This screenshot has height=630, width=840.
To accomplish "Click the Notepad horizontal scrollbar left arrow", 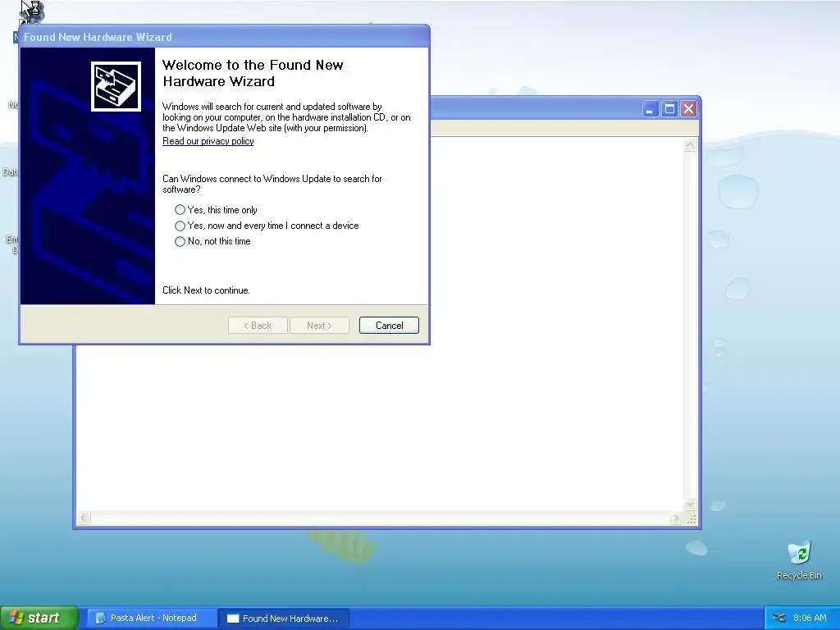I will [84, 518].
